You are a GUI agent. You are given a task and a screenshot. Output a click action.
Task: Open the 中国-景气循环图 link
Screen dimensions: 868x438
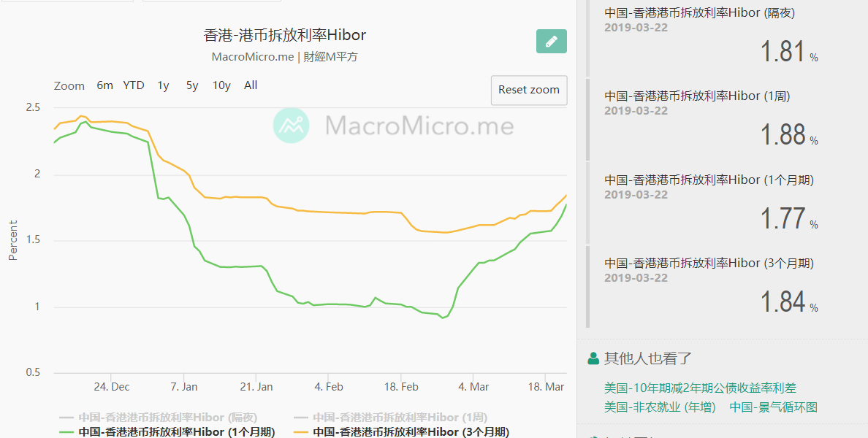coord(773,407)
